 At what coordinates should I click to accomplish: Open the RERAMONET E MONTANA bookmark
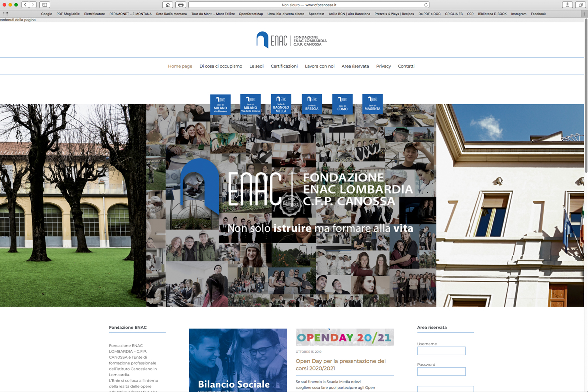pyautogui.click(x=130, y=14)
